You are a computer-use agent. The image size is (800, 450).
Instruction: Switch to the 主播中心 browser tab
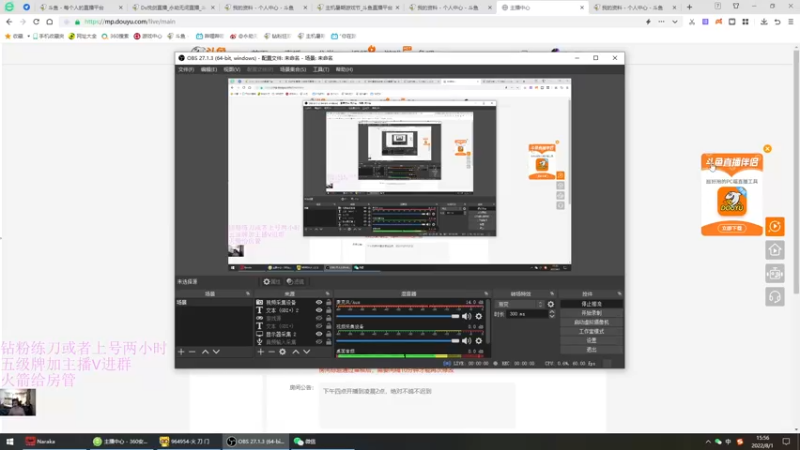click(542, 8)
